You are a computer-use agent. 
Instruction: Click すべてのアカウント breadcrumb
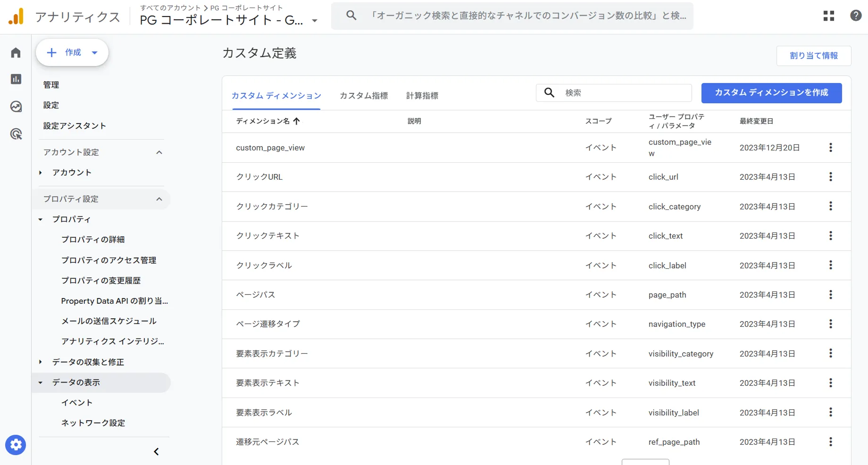pyautogui.click(x=171, y=8)
